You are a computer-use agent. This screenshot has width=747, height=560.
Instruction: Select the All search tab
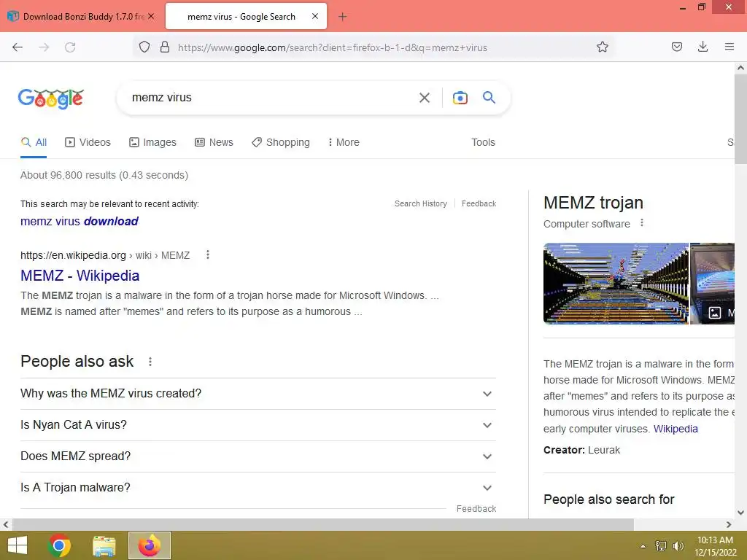click(34, 142)
